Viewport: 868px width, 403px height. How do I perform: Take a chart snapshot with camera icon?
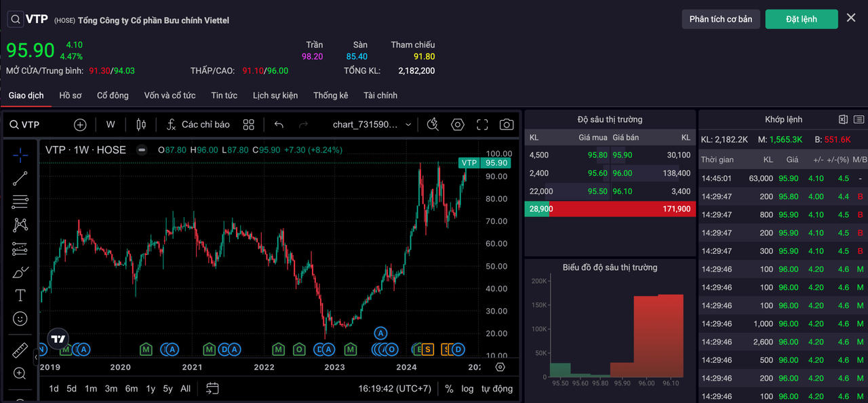[x=506, y=125]
